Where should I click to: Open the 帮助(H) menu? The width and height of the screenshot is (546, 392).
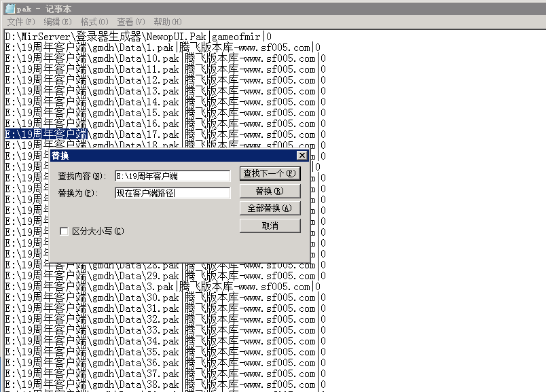coord(168,22)
